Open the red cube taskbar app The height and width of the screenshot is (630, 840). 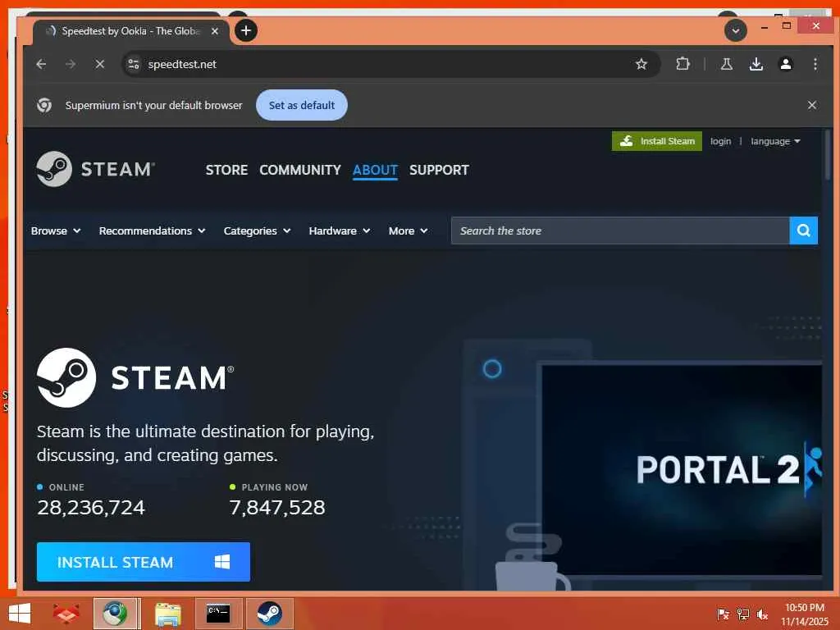pyautogui.click(x=66, y=614)
